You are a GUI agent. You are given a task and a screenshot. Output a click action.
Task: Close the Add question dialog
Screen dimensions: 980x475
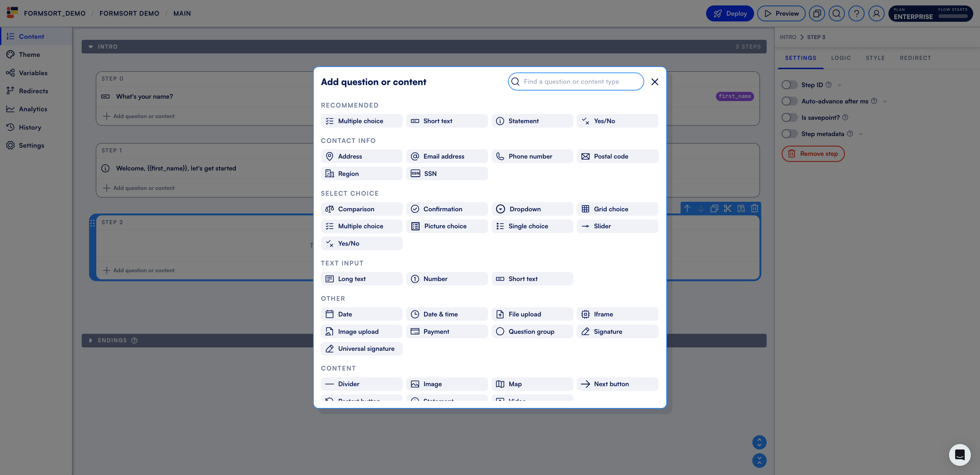click(x=655, y=81)
